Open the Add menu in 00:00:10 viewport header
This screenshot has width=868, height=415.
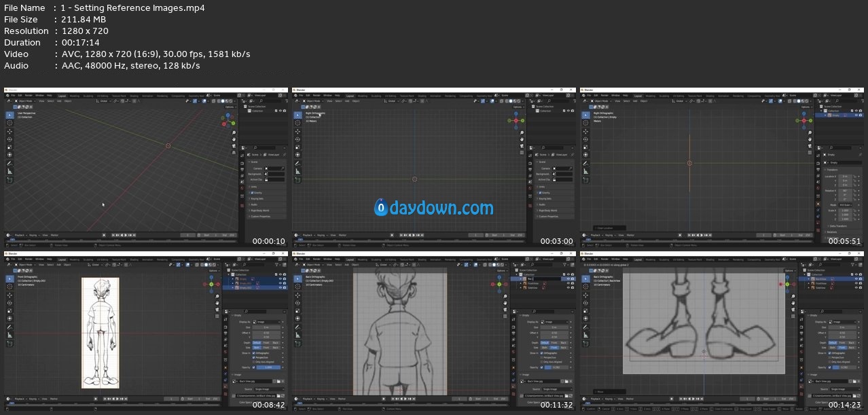pyautogui.click(x=59, y=101)
